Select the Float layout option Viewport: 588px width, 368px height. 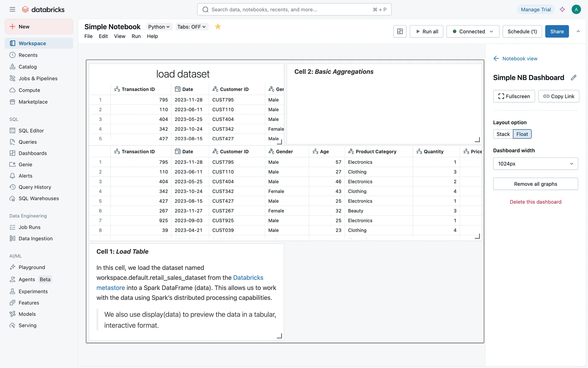pos(522,134)
